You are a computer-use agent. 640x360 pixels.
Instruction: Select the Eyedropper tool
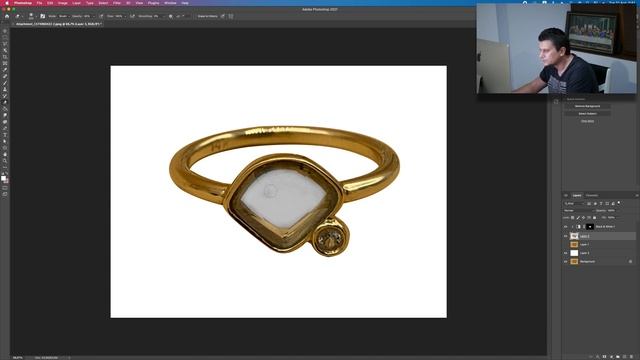point(5,70)
